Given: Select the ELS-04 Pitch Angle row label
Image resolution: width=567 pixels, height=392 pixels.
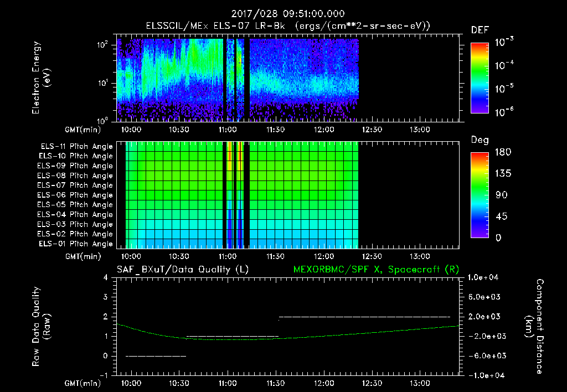Looking at the screenshot, I should point(75,215).
